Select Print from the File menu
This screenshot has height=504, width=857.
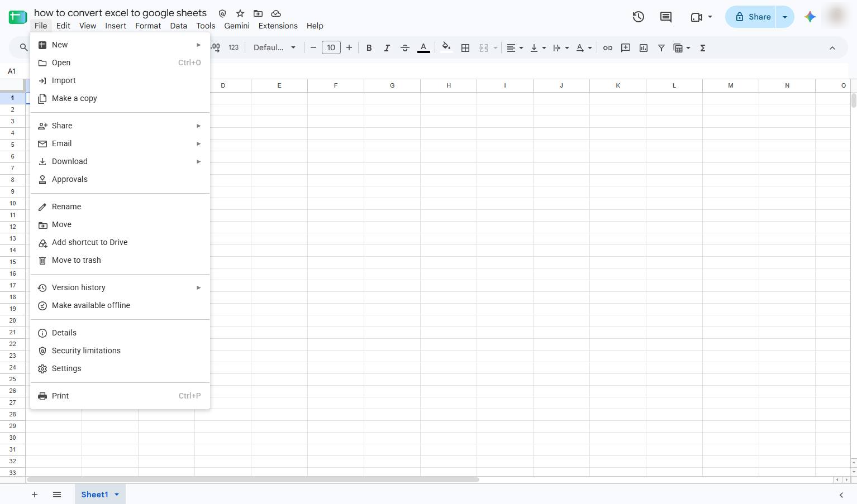click(120, 396)
